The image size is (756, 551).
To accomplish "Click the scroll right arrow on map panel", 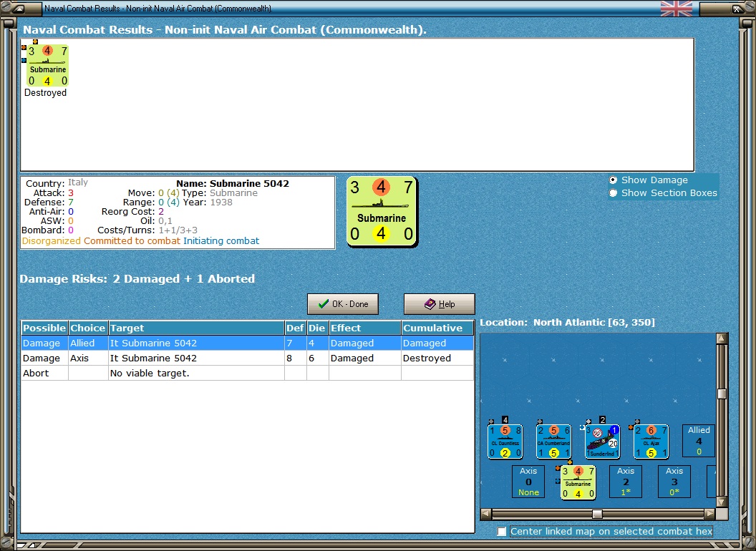I will pos(709,514).
